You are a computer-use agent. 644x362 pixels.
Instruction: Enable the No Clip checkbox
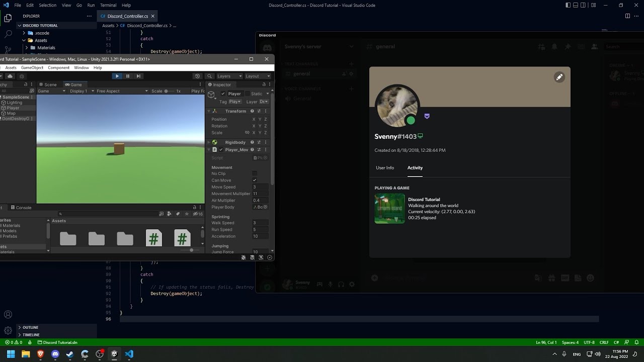255,173
